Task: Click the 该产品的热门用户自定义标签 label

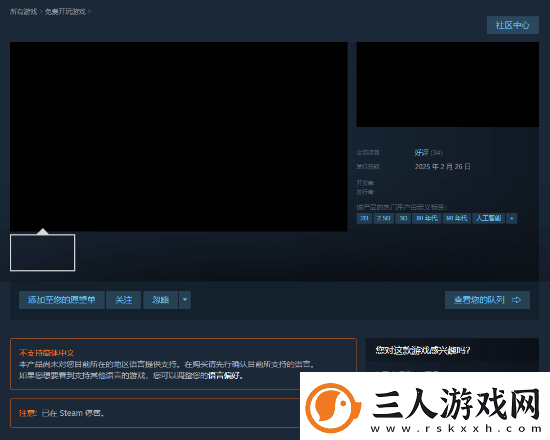Action: [x=402, y=207]
